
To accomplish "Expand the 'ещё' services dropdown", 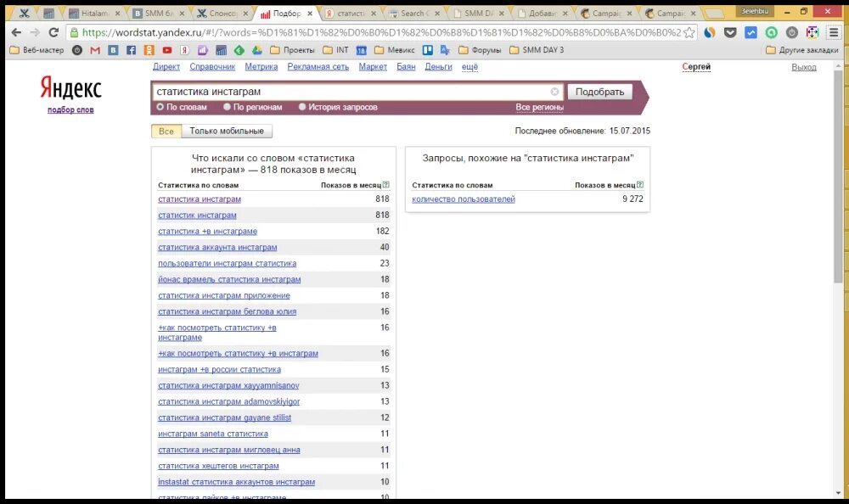I will click(x=469, y=66).
